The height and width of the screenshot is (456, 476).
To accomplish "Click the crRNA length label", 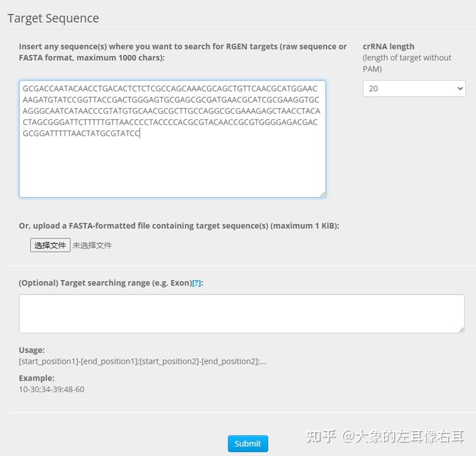I will point(387,46).
